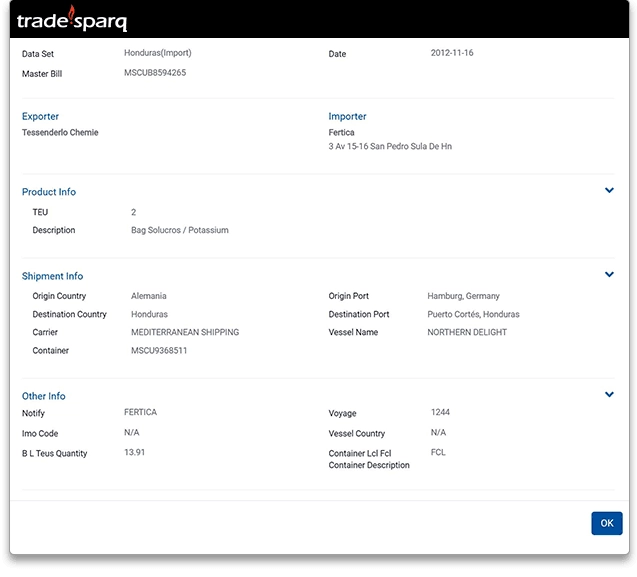The height and width of the screenshot is (577, 637).
Task: Select Master Bill value MSCUB8594265
Action: tap(155, 73)
